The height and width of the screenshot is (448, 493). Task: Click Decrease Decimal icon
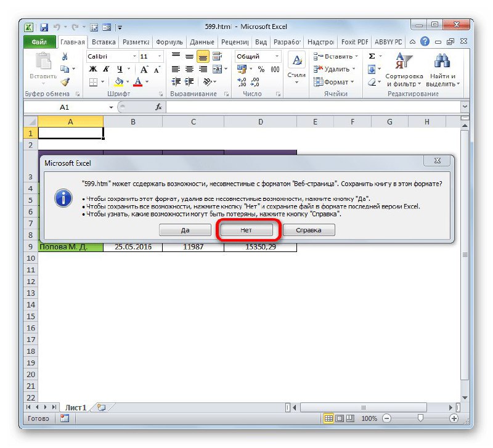[x=255, y=82]
